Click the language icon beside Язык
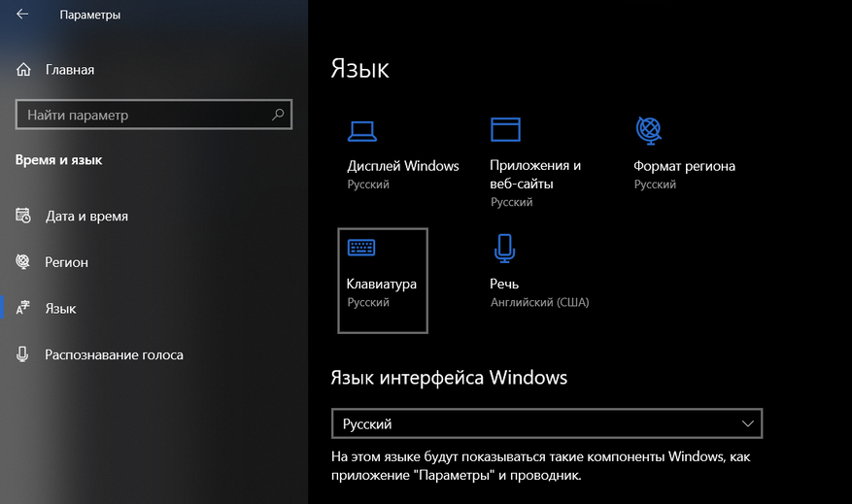Viewport: 852px width, 504px height. tap(22, 308)
